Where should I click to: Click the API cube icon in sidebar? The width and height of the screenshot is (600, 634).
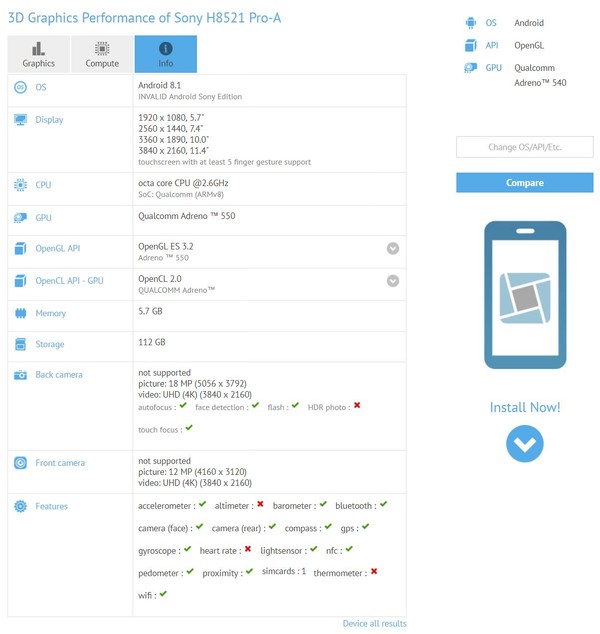pyautogui.click(x=471, y=45)
